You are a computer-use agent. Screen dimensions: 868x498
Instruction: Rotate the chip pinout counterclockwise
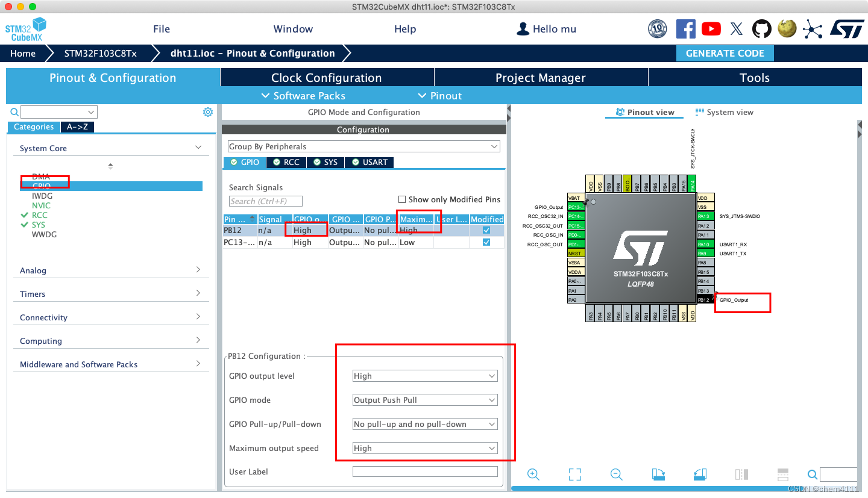699,475
